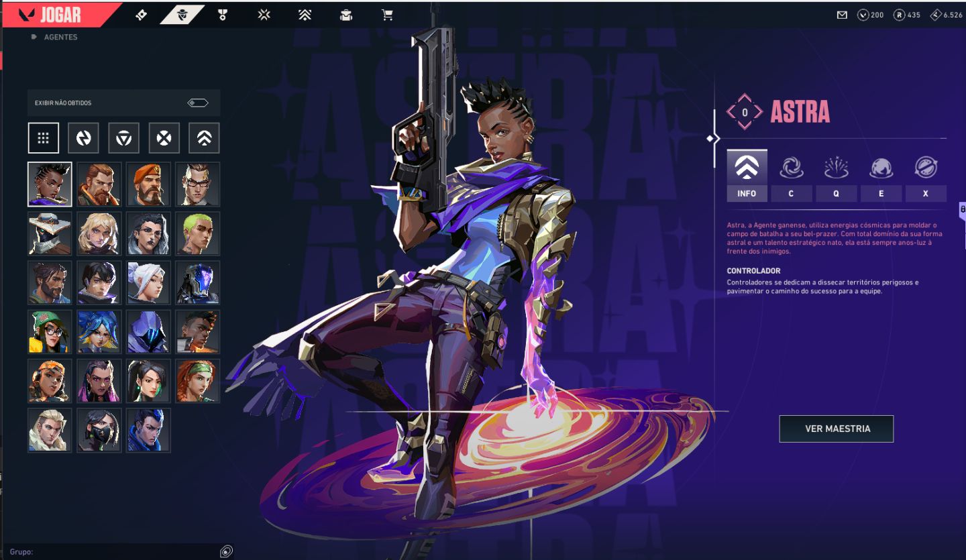Select Jett agent portrait with white hair
This screenshot has height=560, width=966.
pyautogui.click(x=148, y=282)
